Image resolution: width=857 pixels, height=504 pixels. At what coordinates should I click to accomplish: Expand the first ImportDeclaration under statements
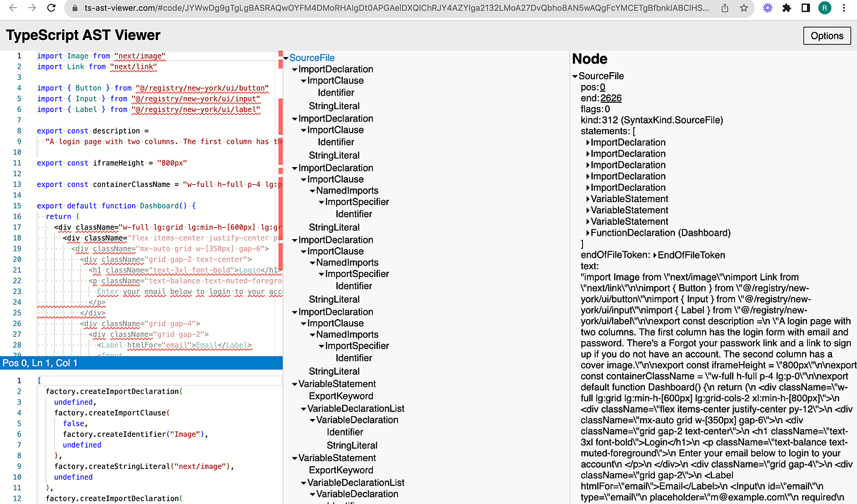click(x=586, y=142)
